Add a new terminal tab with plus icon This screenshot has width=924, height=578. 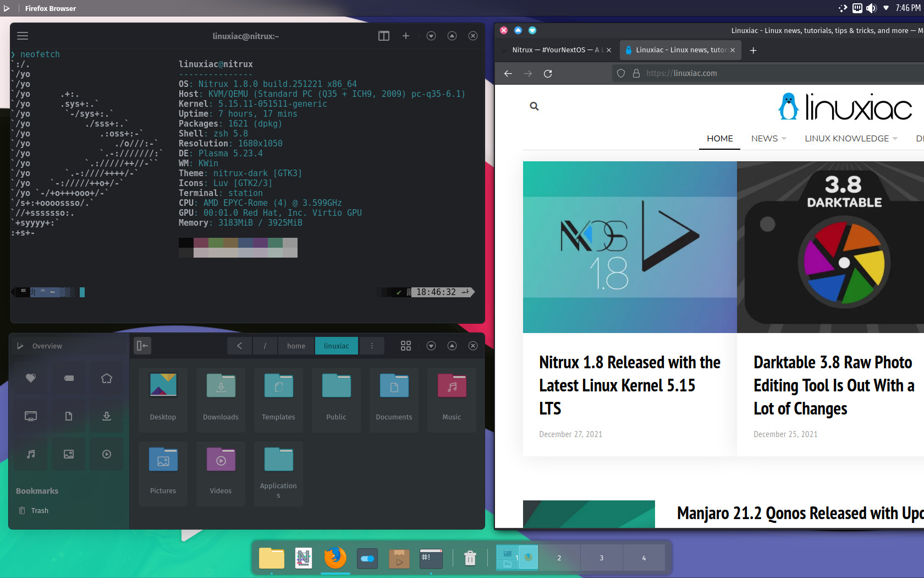click(x=406, y=36)
